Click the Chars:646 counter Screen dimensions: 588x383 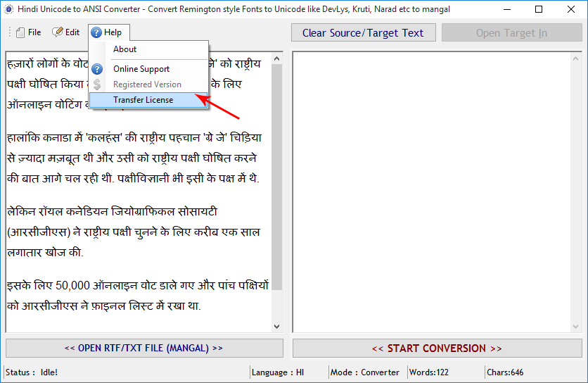coord(505,372)
